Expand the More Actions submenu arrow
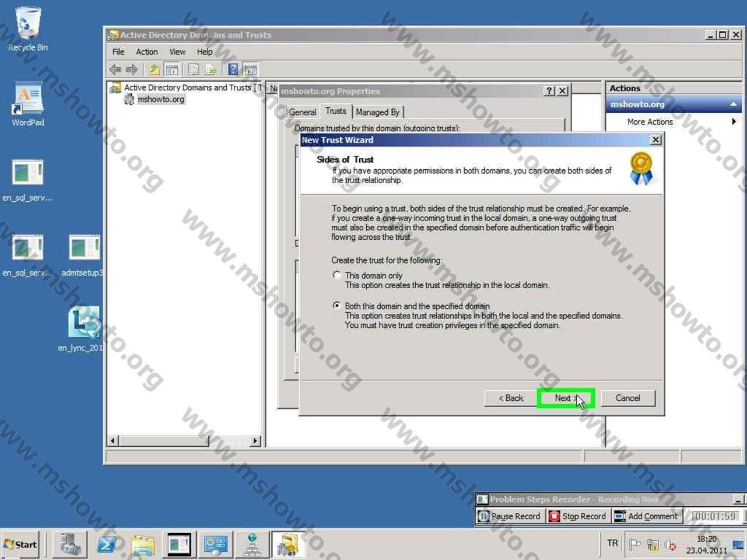This screenshot has width=747, height=560. (x=734, y=121)
